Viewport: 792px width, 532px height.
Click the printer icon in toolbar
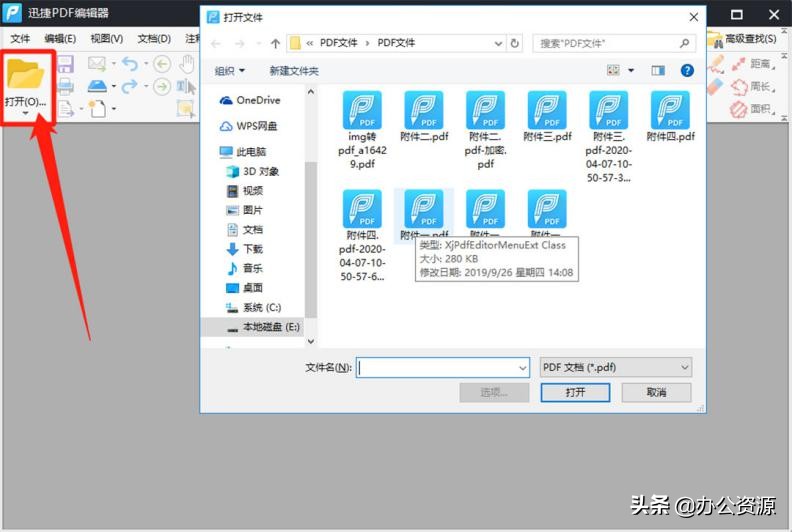[66, 86]
